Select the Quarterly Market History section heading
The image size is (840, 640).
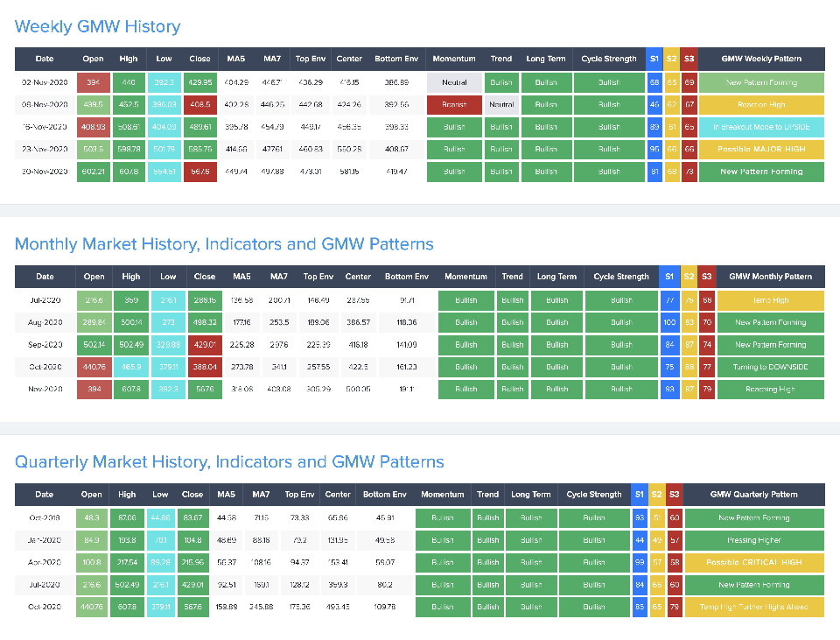point(229,461)
